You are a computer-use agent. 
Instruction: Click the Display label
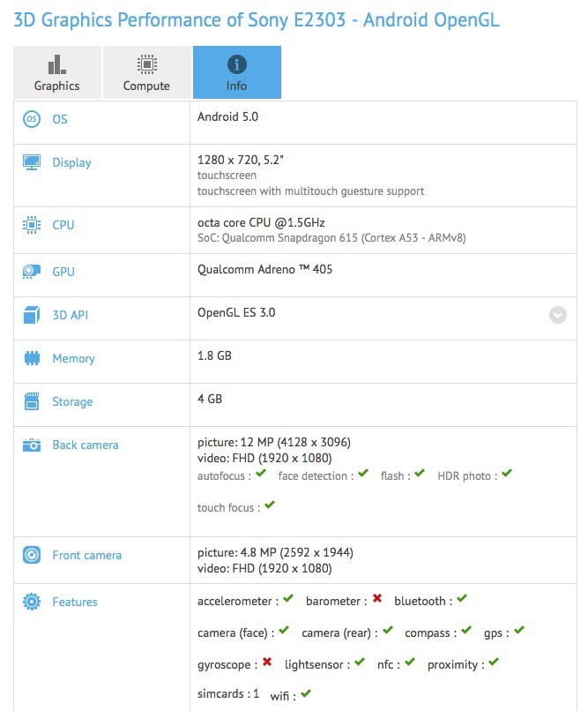(71, 163)
